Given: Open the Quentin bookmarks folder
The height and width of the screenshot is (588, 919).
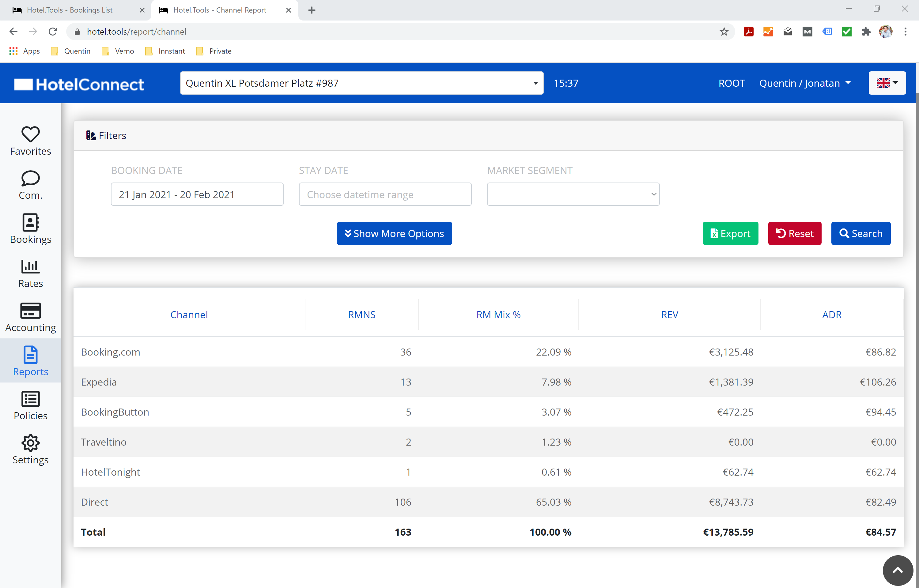Looking at the screenshot, I should point(71,51).
